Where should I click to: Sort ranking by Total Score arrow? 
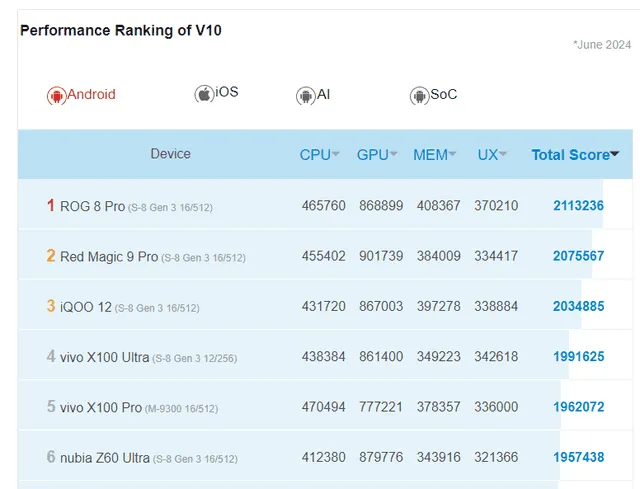point(614,155)
